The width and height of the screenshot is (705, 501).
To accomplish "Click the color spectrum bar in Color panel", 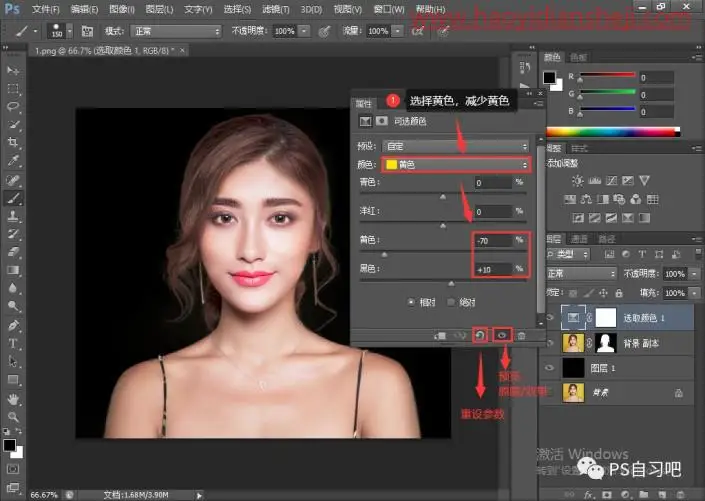I will (x=613, y=132).
